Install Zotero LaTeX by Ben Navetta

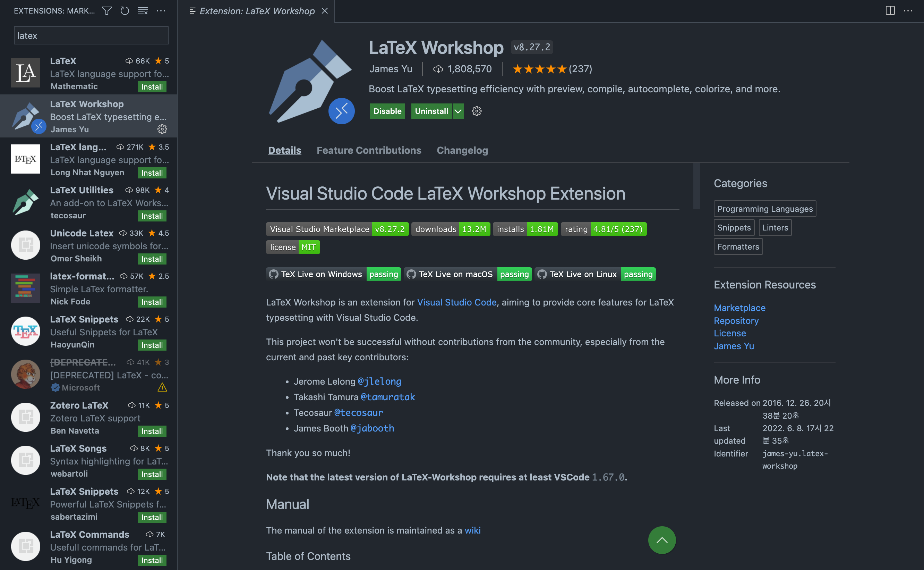(152, 431)
